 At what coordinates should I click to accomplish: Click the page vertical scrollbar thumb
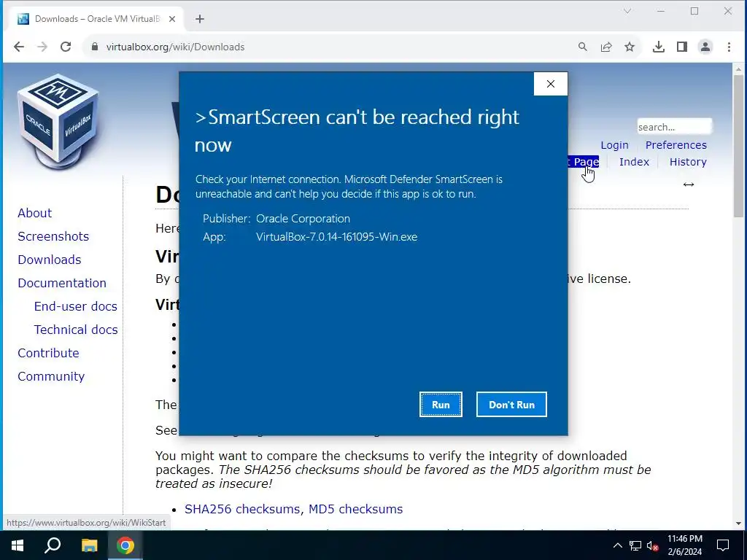pyautogui.click(x=738, y=146)
